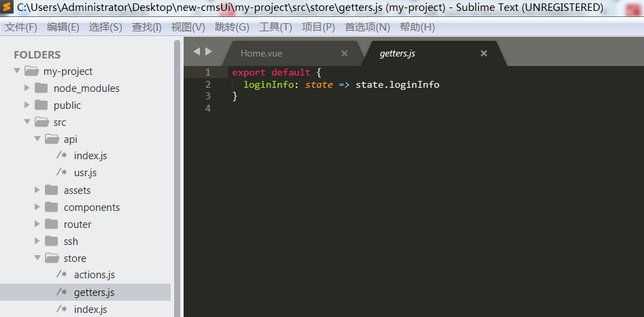Select the router folder label
The image size is (644, 317).
pos(78,224)
